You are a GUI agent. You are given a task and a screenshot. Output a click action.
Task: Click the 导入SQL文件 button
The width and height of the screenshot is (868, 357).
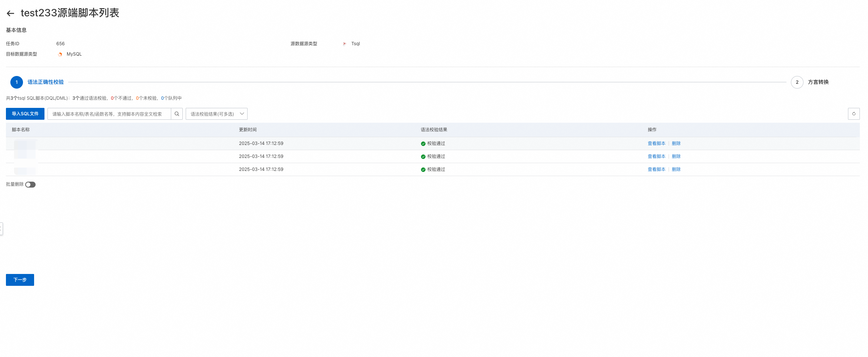25,114
